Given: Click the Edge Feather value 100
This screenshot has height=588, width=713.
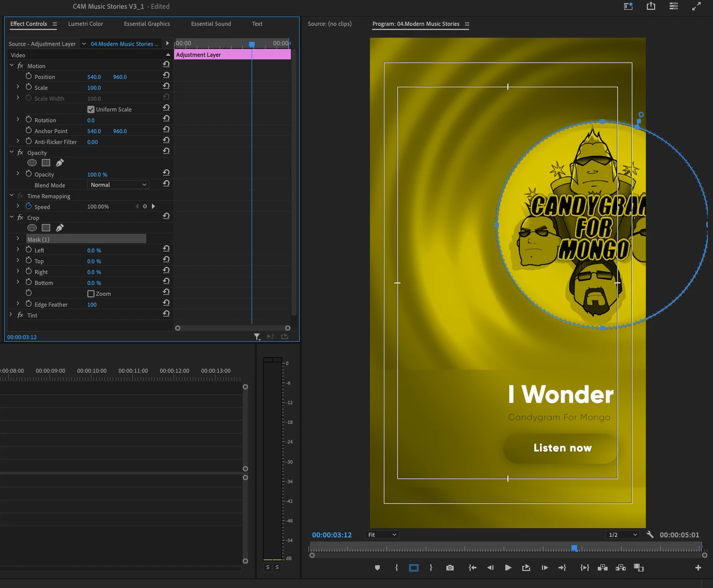Looking at the screenshot, I should 92,305.
